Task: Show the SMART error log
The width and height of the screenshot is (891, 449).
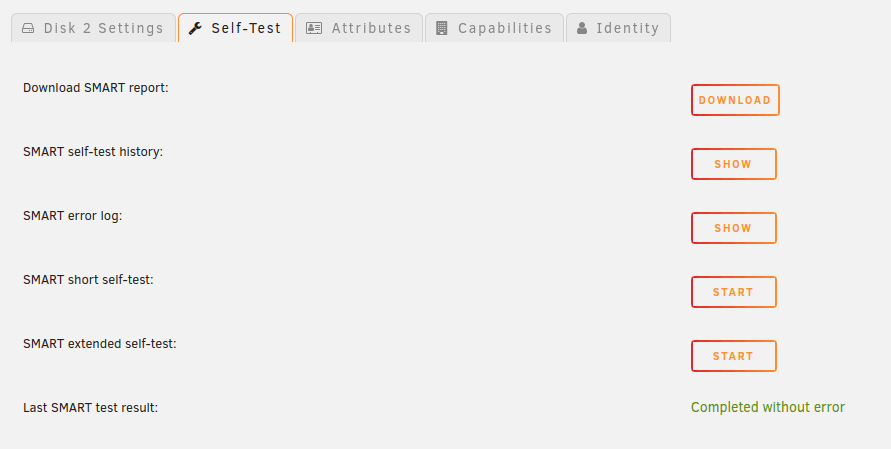Action: [734, 228]
